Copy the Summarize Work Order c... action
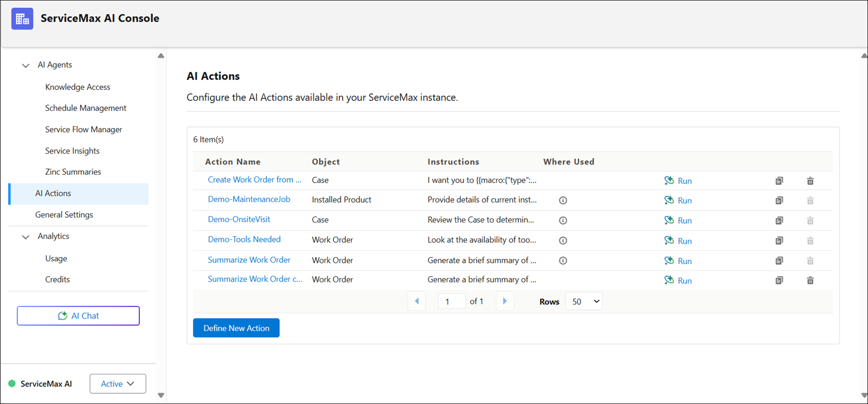This screenshot has height=404, width=868. [x=779, y=281]
